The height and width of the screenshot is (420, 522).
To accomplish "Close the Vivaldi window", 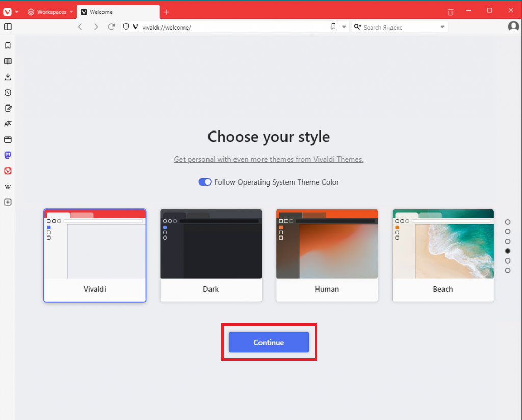I will [511, 10].
